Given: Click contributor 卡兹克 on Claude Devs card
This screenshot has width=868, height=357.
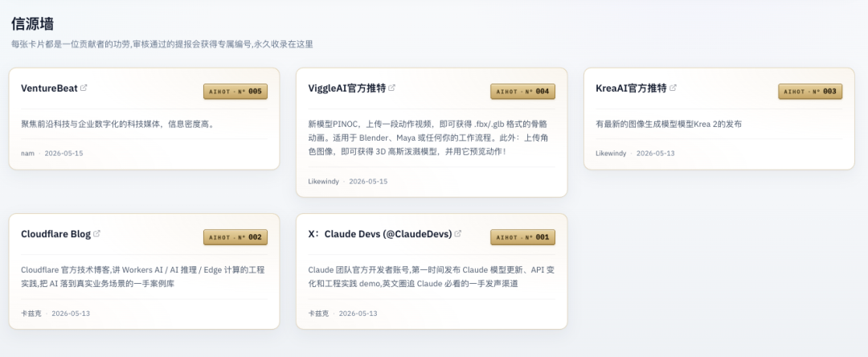Looking at the screenshot, I should tap(318, 314).
